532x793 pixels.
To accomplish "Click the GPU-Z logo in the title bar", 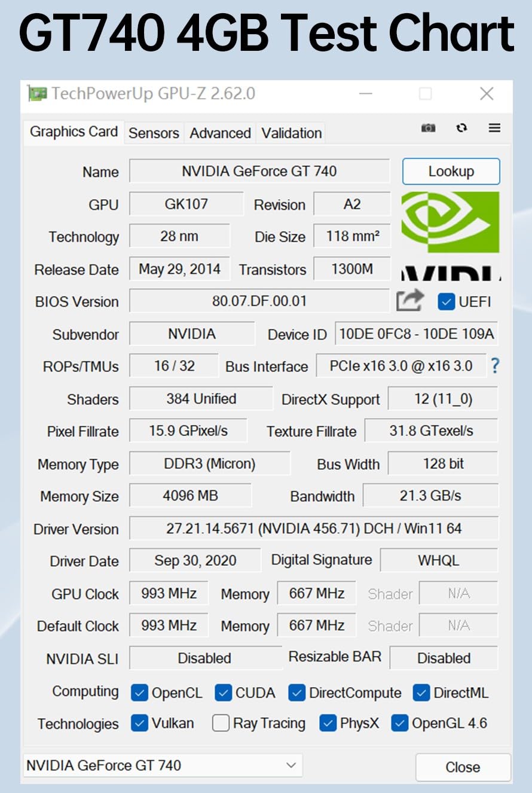I will pyautogui.click(x=38, y=93).
